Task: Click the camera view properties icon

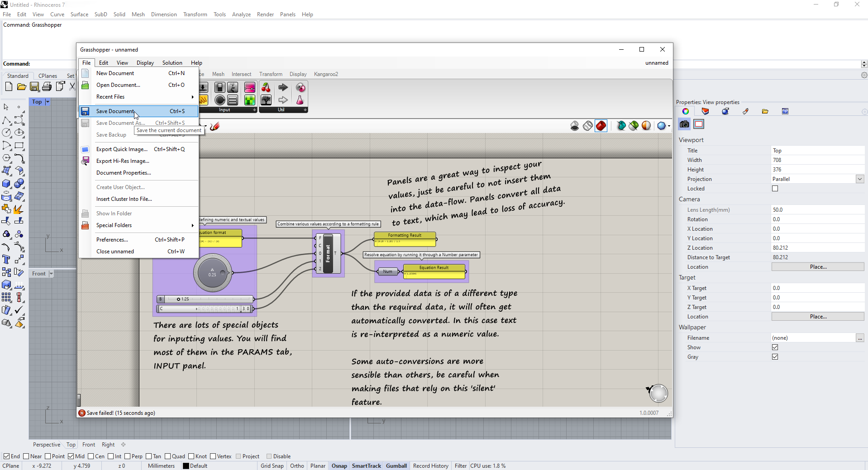Action: click(x=684, y=124)
